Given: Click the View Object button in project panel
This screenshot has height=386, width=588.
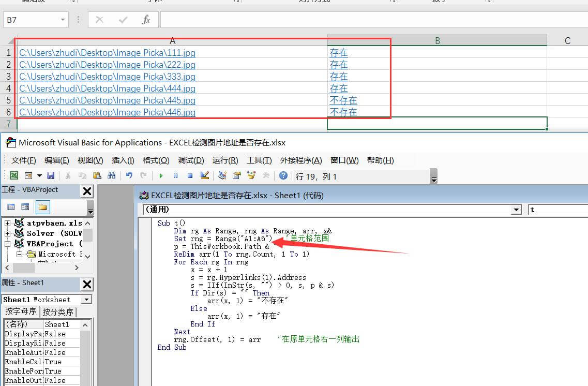Looking at the screenshot, I should click(x=24, y=207).
